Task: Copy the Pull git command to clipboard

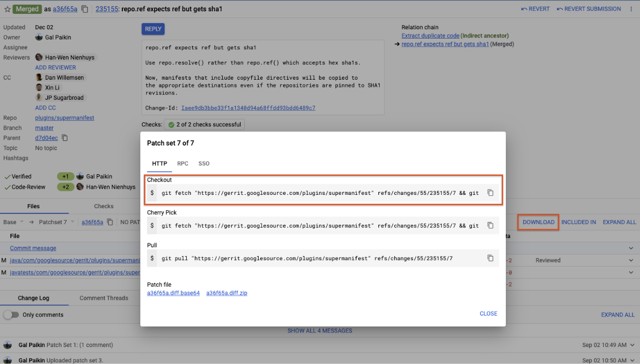Action: click(490, 258)
